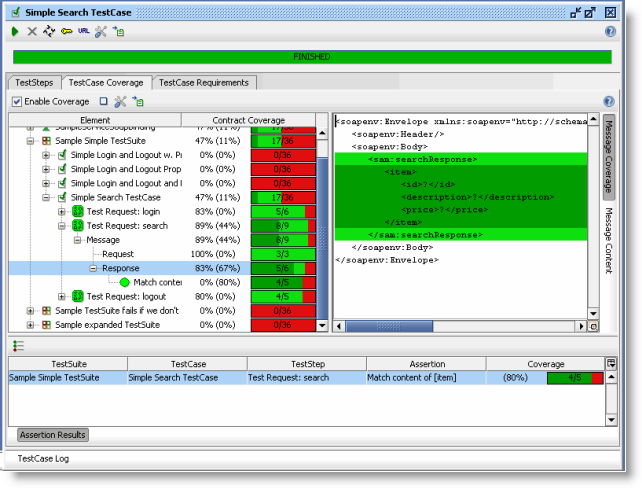Open the TestCase Requirements tab
Image resolution: width=642 pixels, height=488 pixels.
pyautogui.click(x=205, y=82)
